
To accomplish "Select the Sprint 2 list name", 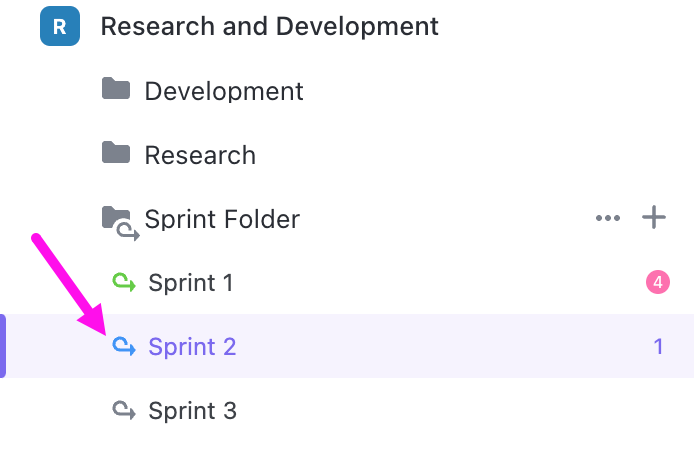I will tap(192, 347).
